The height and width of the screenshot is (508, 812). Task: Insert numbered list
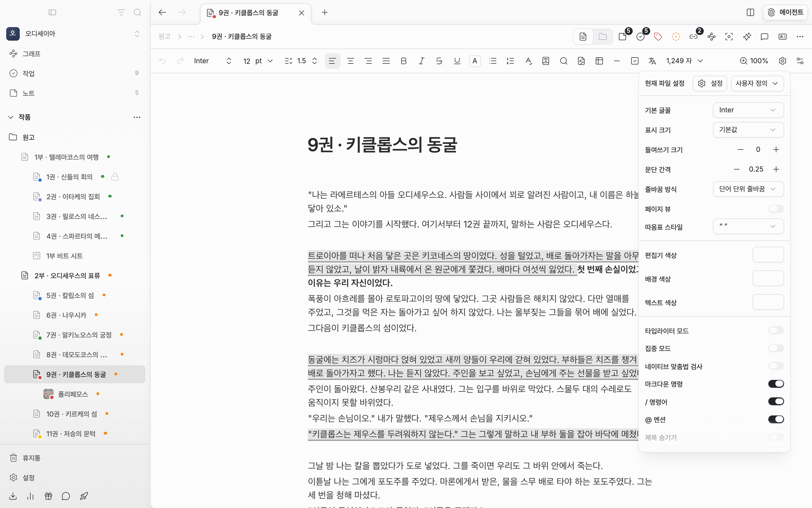[510, 61]
